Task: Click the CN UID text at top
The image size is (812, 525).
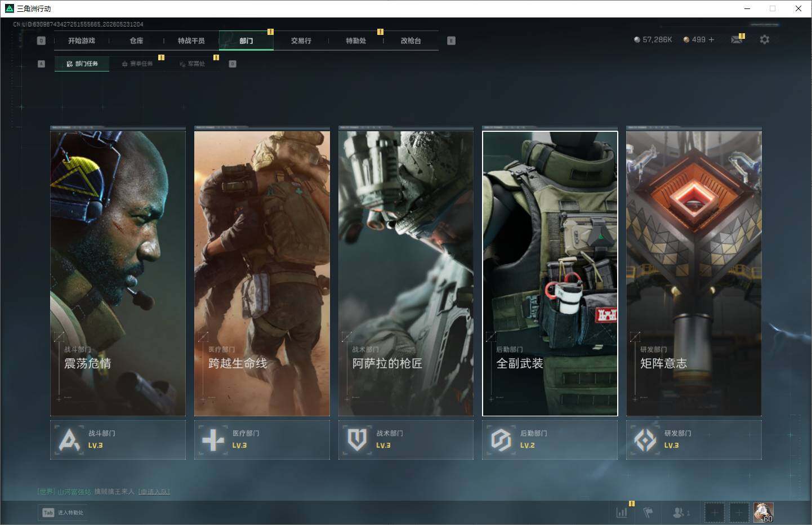Action: point(78,24)
